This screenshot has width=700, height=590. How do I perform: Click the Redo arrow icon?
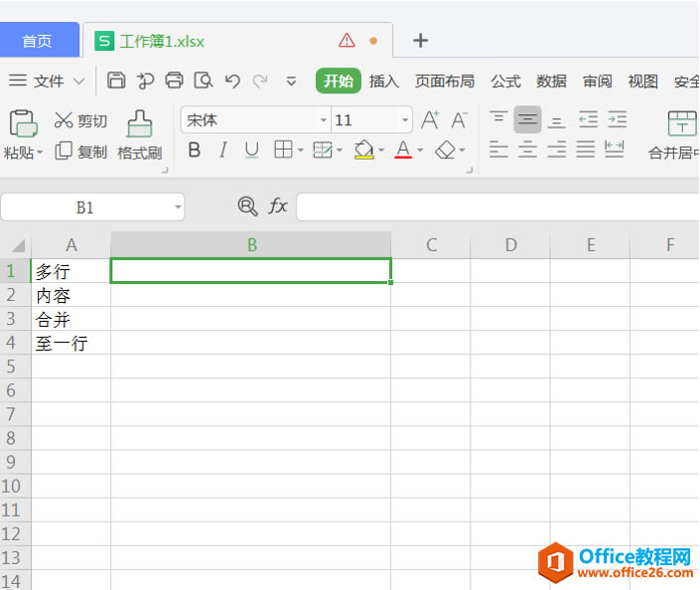pyautogui.click(x=260, y=80)
